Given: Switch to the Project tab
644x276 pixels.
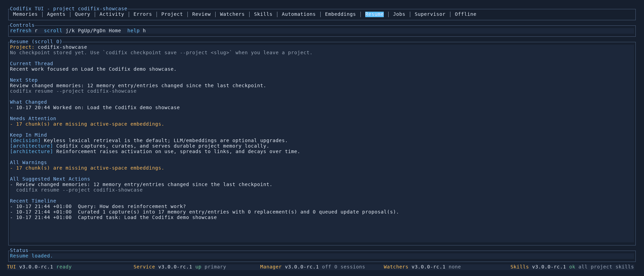Looking at the screenshot, I should coord(172,14).
